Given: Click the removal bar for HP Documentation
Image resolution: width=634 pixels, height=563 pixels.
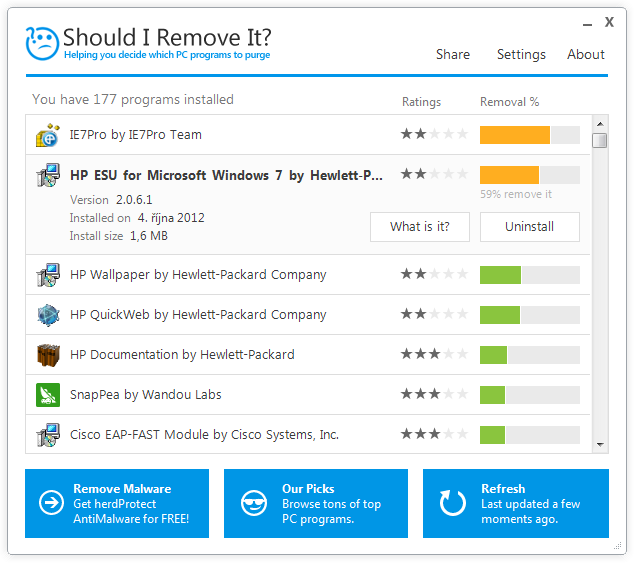Looking at the screenshot, I should (x=530, y=355).
